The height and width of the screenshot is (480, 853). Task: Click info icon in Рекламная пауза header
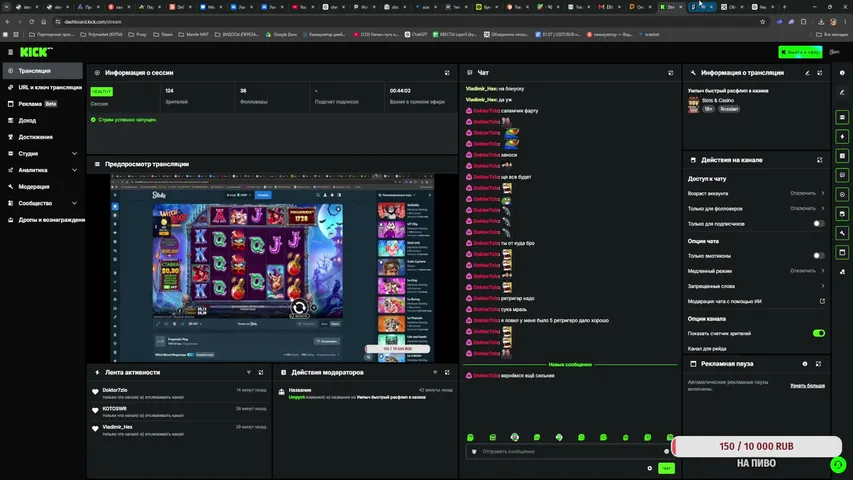click(x=805, y=364)
